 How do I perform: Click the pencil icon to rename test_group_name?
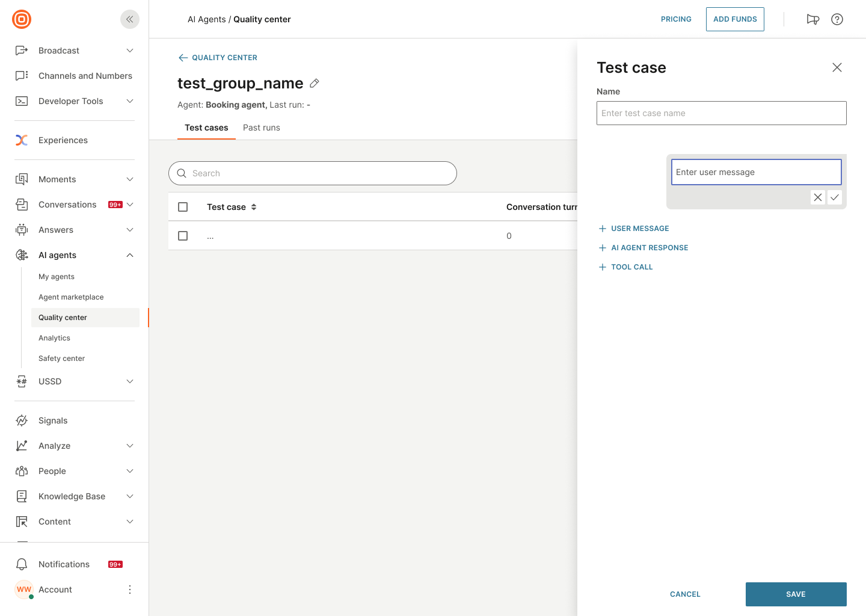(314, 83)
